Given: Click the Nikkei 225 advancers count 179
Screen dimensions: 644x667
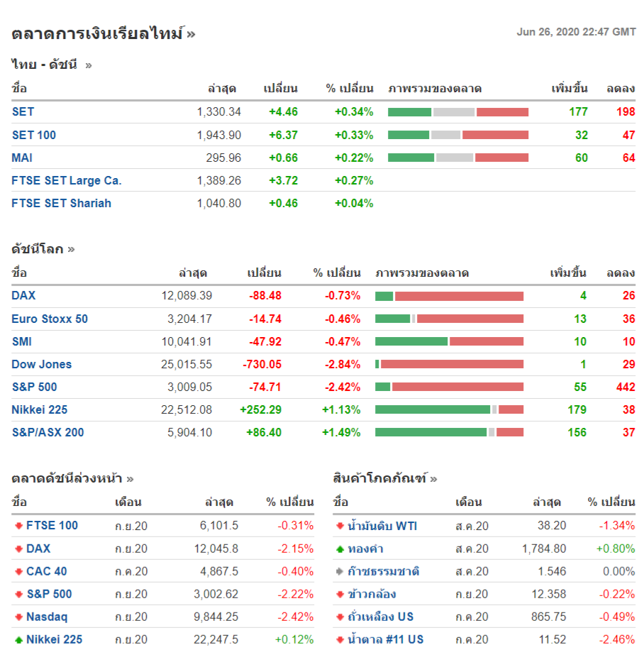Looking at the screenshot, I should [x=577, y=410].
